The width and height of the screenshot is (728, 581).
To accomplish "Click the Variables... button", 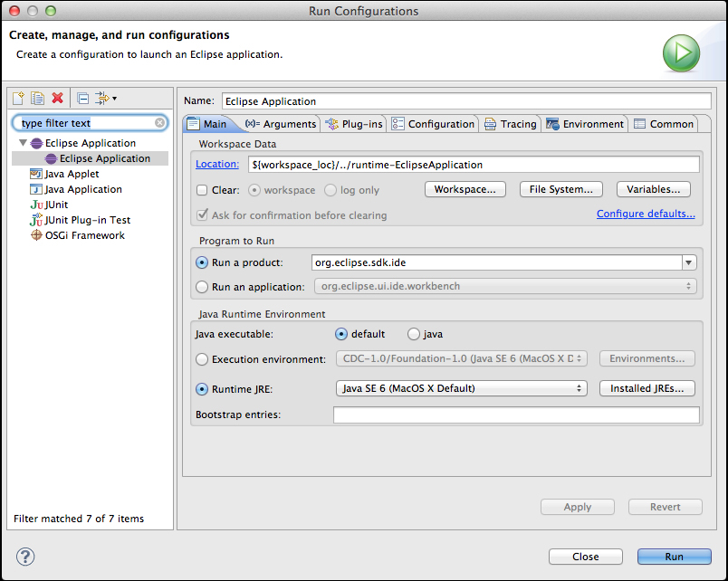I will pyautogui.click(x=653, y=189).
